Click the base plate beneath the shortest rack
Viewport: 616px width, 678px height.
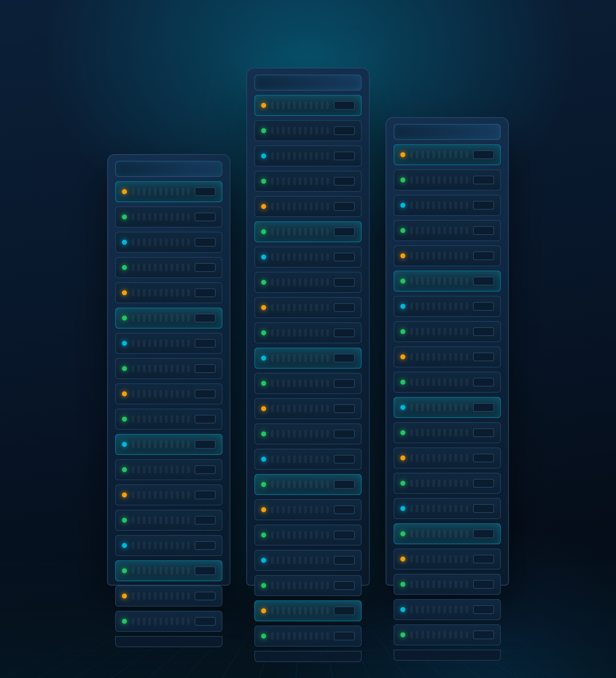[x=169, y=641]
